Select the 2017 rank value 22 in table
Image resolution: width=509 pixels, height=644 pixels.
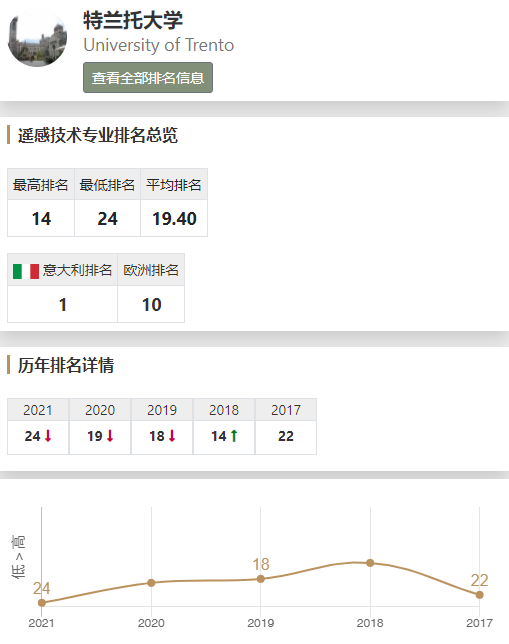point(286,436)
